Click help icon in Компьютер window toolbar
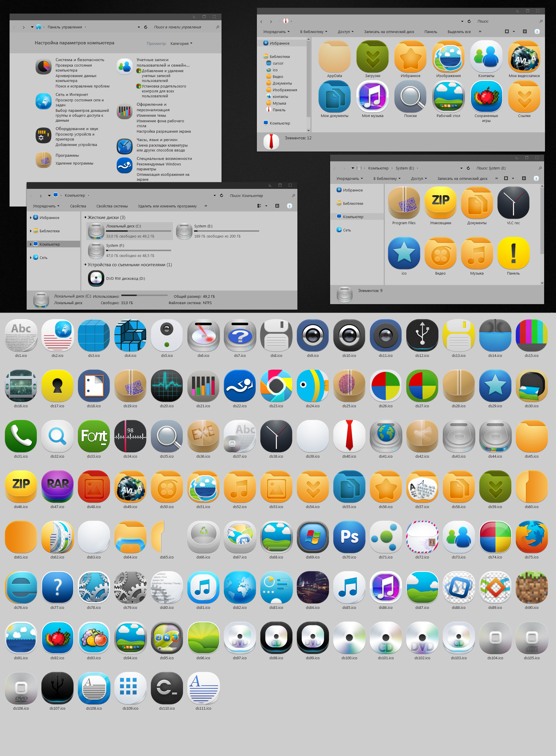556x756 pixels. pyautogui.click(x=290, y=206)
